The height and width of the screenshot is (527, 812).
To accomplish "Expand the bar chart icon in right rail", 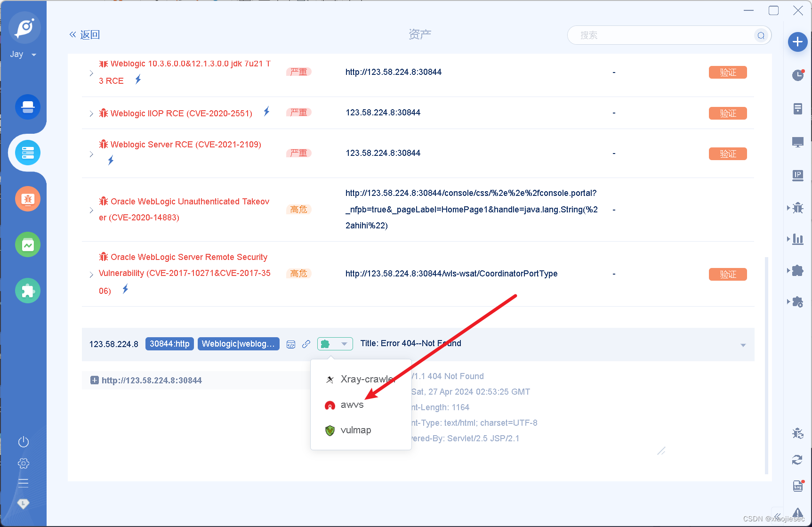I will pyautogui.click(x=796, y=239).
